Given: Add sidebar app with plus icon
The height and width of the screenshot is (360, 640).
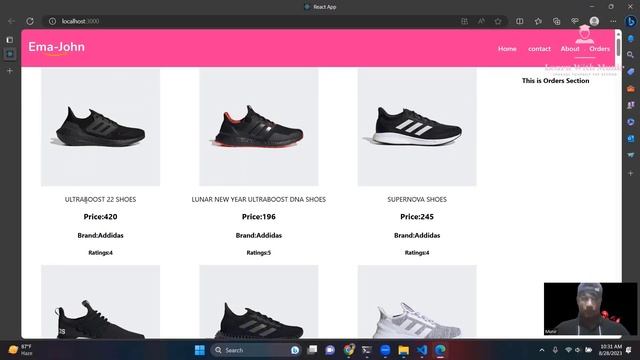Looking at the screenshot, I should (631, 173).
